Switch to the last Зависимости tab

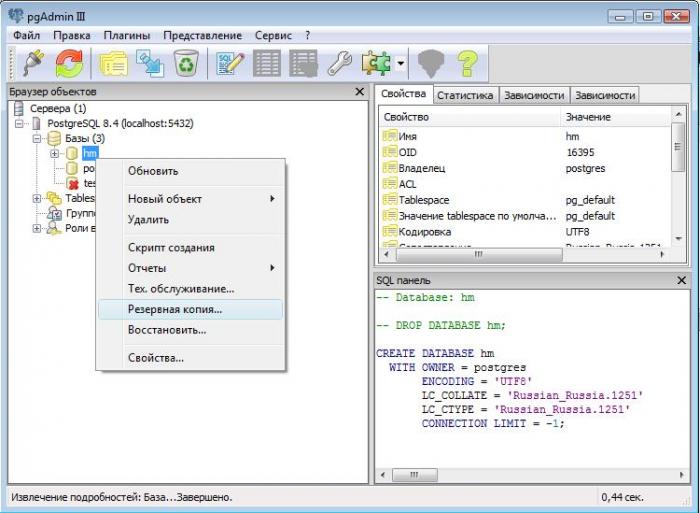point(605,95)
